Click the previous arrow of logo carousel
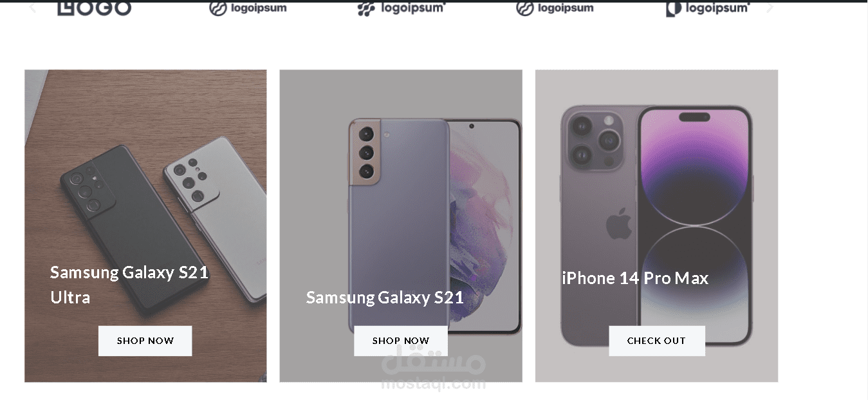This screenshot has height=400, width=868. click(x=33, y=8)
